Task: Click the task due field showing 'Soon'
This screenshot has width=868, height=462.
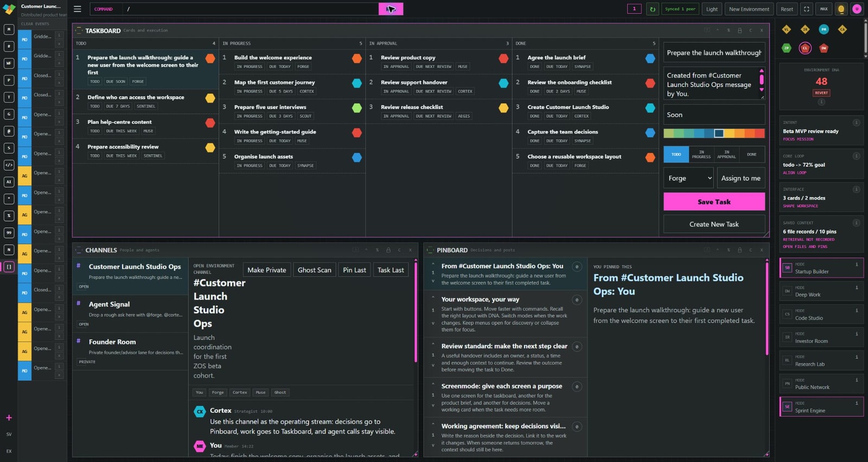Action: coord(714,115)
